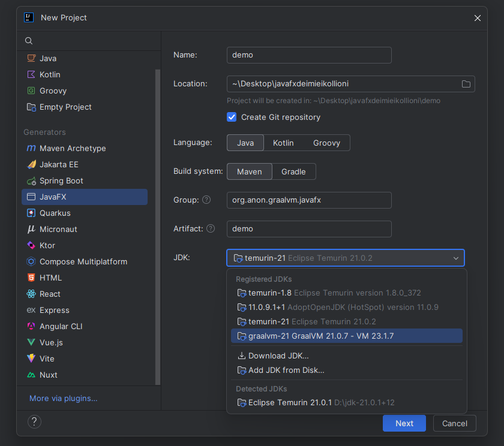
Task: Choose Add JDK from Disk... option
Action: click(x=347, y=370)
